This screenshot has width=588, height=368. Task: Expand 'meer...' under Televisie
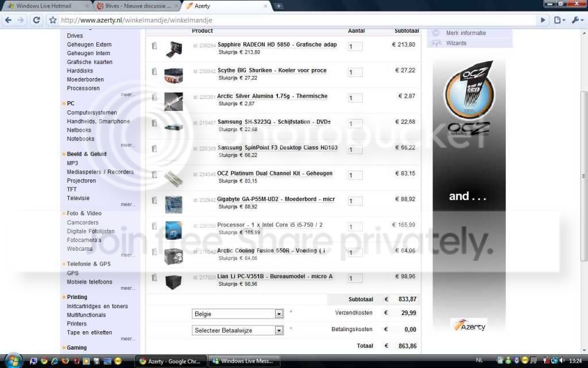pos(128,205)
